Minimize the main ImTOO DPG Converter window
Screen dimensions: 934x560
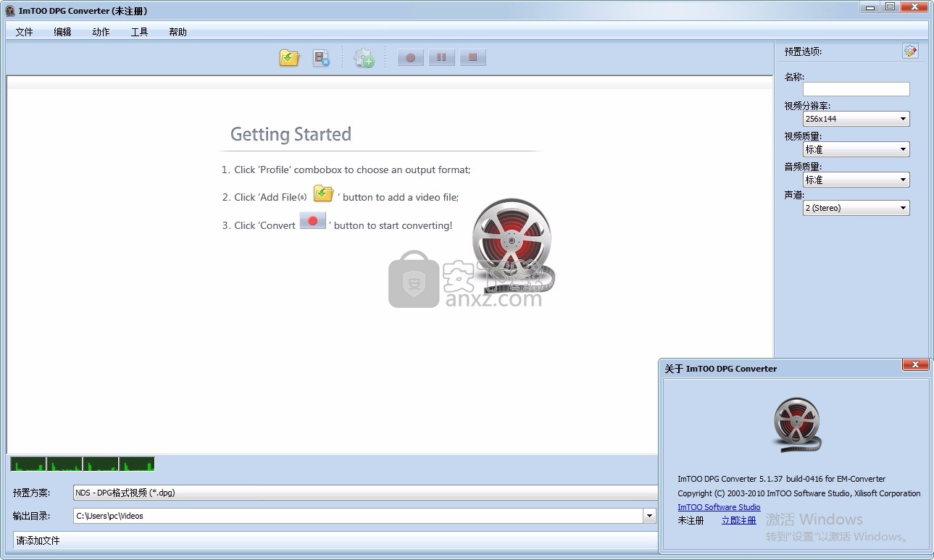(871, 7)
